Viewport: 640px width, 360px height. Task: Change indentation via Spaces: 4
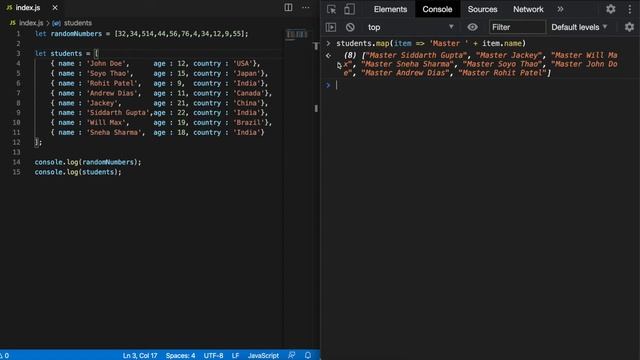point(180,356)
